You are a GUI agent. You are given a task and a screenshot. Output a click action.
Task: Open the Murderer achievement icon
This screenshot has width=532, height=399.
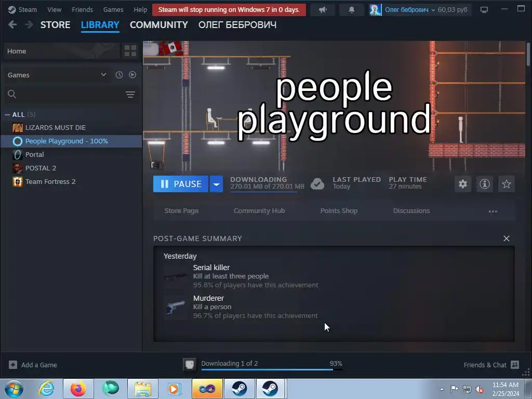point(175,308)
